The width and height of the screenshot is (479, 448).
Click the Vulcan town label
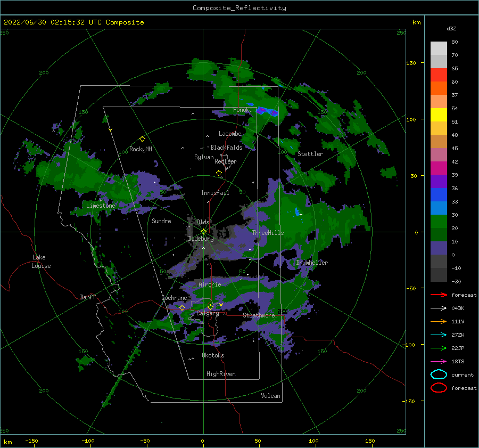pyautogui.click(x=270, y=396)
